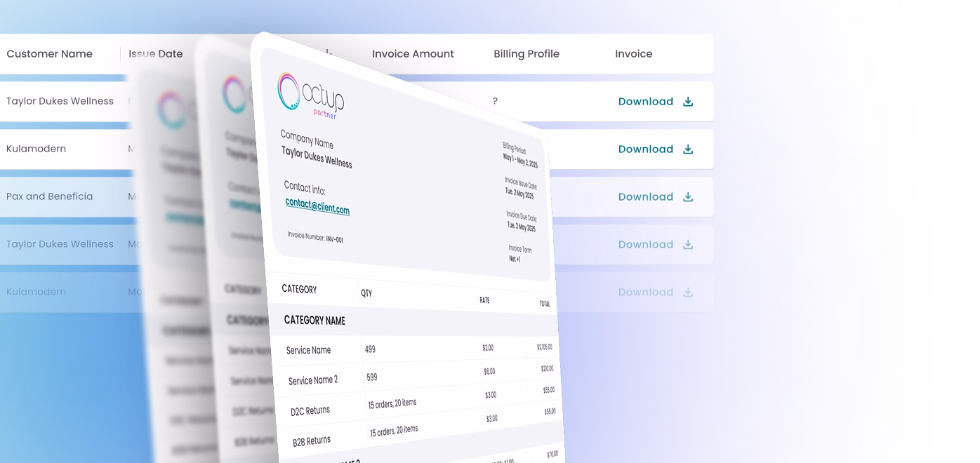Click the download icon in the first Kulamodern row

687,149
